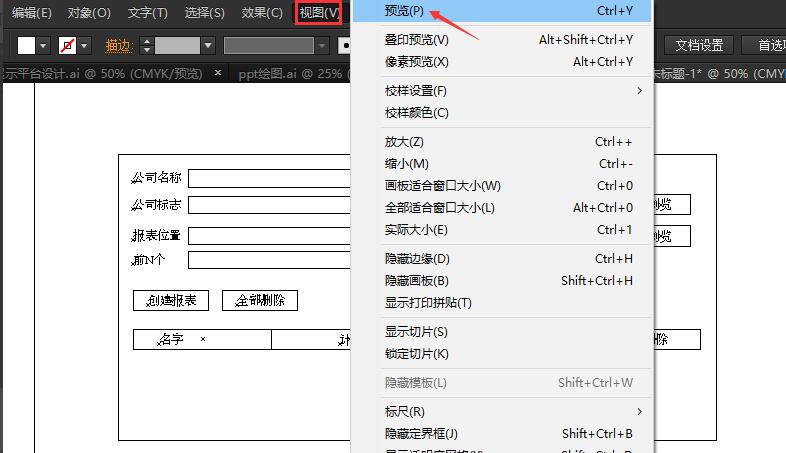Click the 创建报表 button in the artwork

point(171,301)
